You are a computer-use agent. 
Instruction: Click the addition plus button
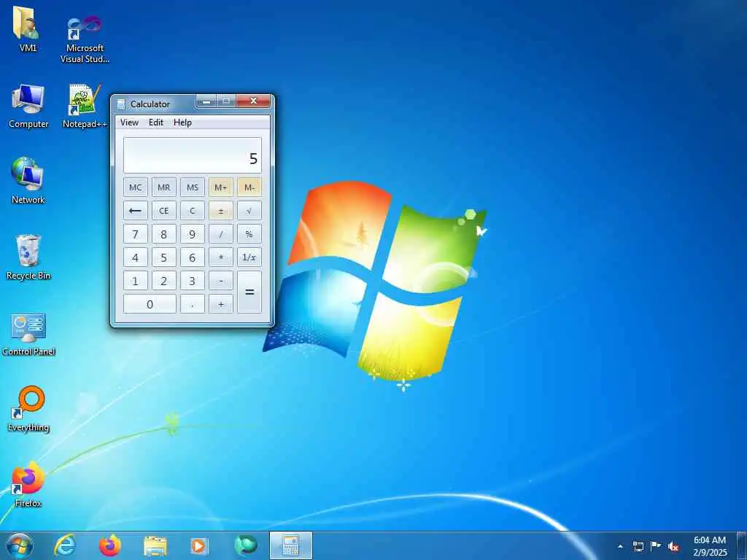tap(220, 304)
